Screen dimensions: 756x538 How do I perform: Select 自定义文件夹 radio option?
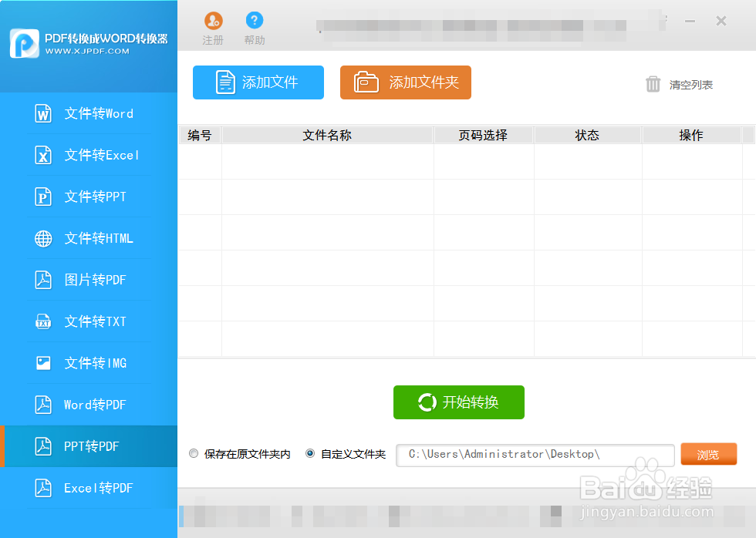coord(310,454)
